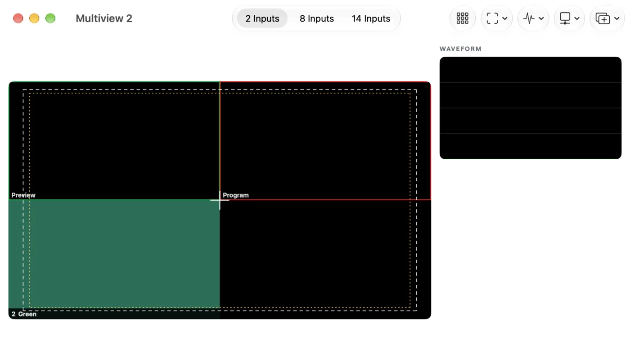Screen dimensions: 630x364
Task: Click the Multiview 2 window title
Action: pyautogui.click(x=104, y=18)
